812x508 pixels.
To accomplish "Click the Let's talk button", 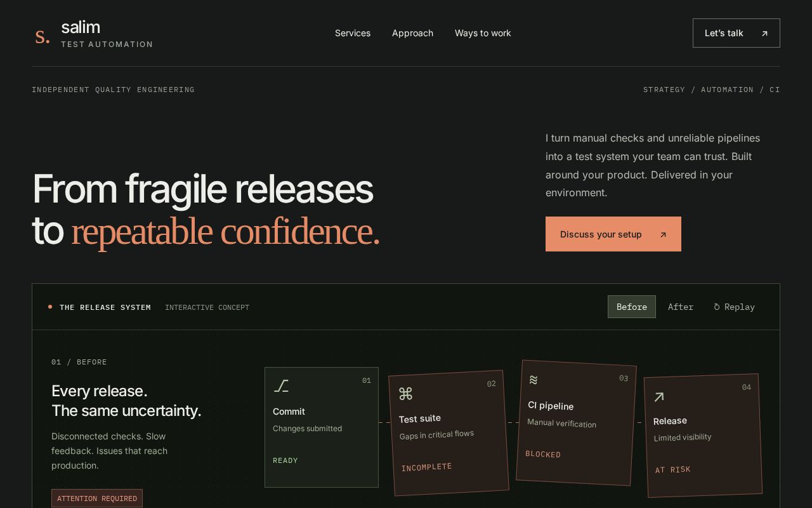I will tap(737, 33).
